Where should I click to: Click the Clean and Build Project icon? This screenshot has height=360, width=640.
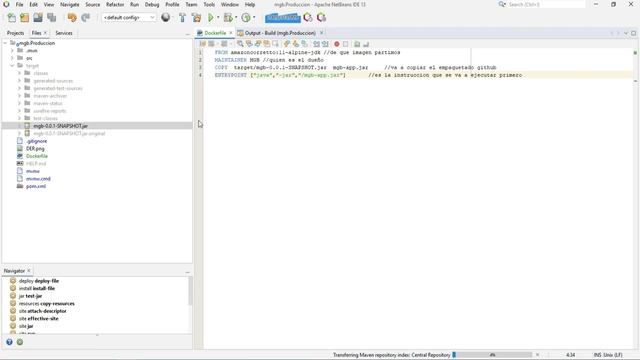(196, 18)
